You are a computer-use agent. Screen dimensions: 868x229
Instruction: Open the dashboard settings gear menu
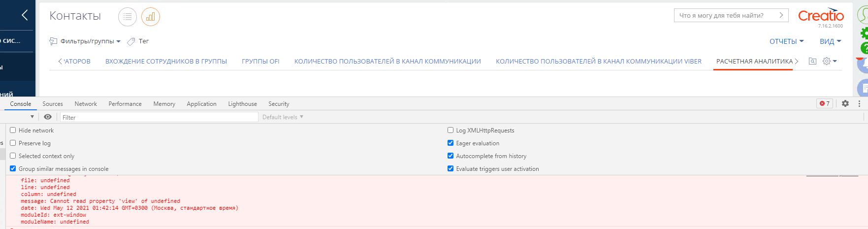(830, 61)
